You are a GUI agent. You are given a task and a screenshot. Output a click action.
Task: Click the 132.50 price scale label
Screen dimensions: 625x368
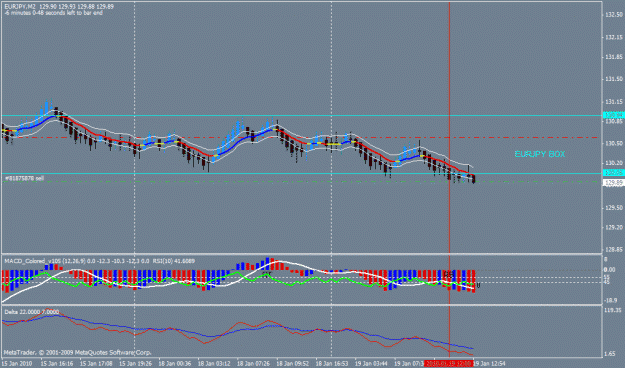(614, 15)
